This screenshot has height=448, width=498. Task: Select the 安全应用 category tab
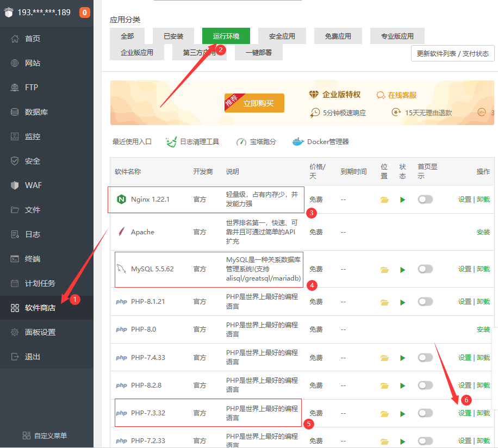coord(282,36)
